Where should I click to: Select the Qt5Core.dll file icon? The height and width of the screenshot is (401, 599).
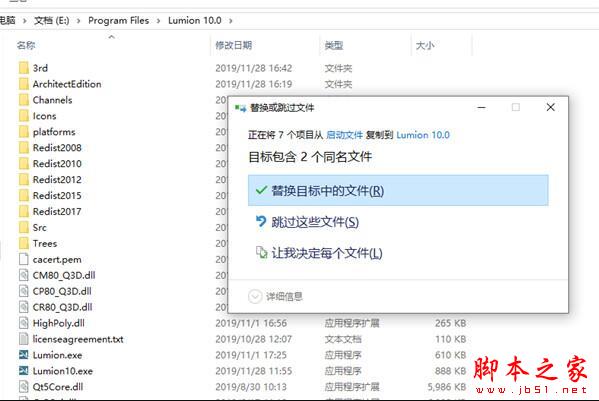coord(24,387)
